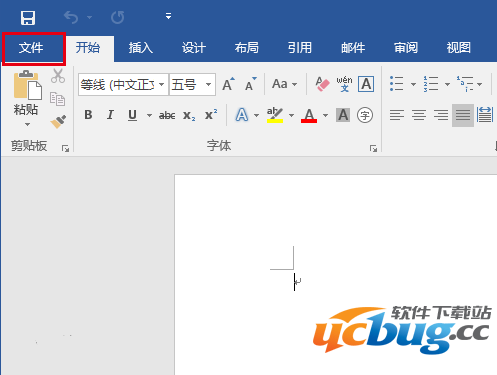Open the 文件 tab
This screenshot has width=497, height=375.
pos(31,48)
